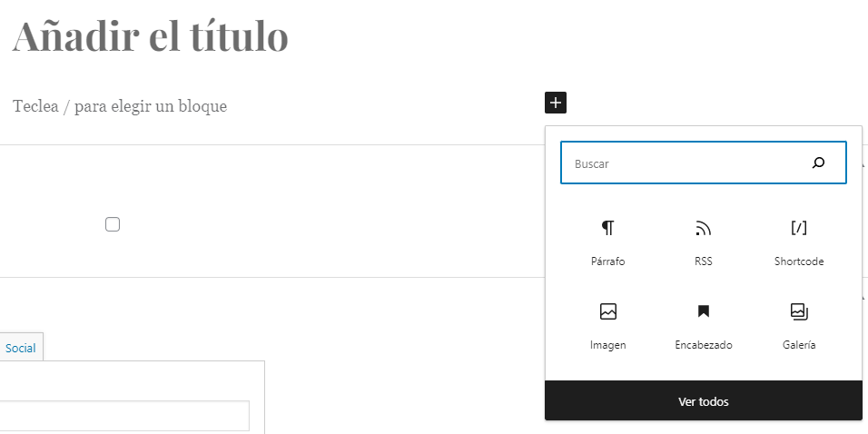Click the 'Imagen' text label
This screenshot has width=868, height=434.
tap(607, 345)
